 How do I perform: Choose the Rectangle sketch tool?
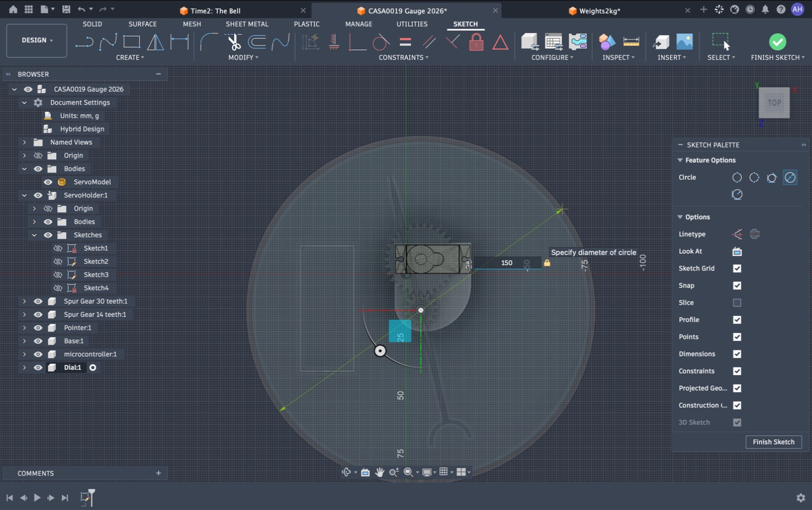[131, 42]
